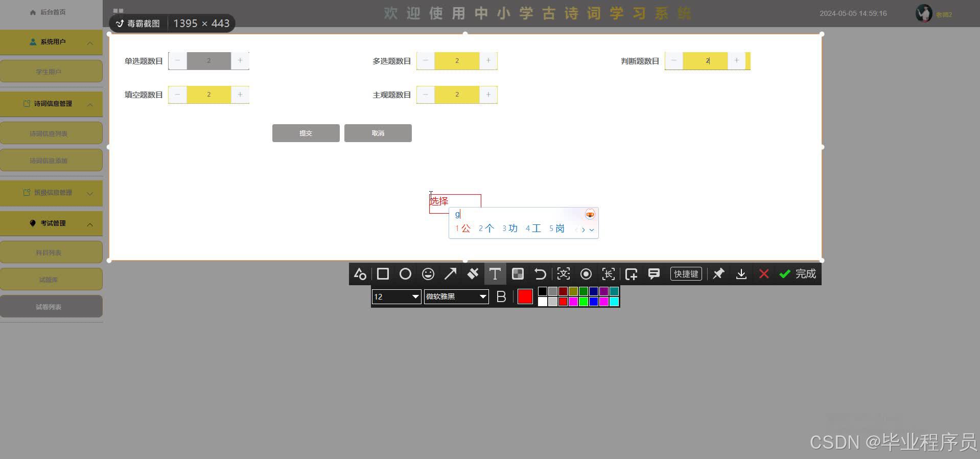
Task: Select the mosaic blur tool
Action: 518,274
